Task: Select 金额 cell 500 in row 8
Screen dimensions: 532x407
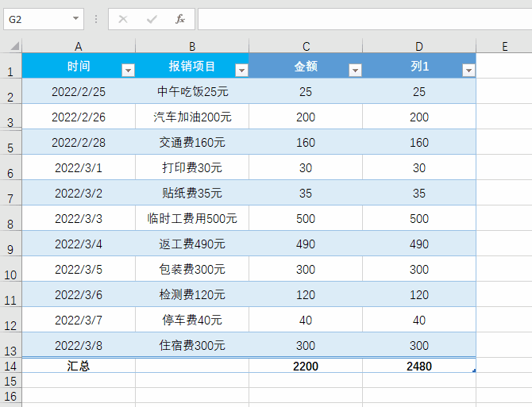Action: click(x=306, y=218)
